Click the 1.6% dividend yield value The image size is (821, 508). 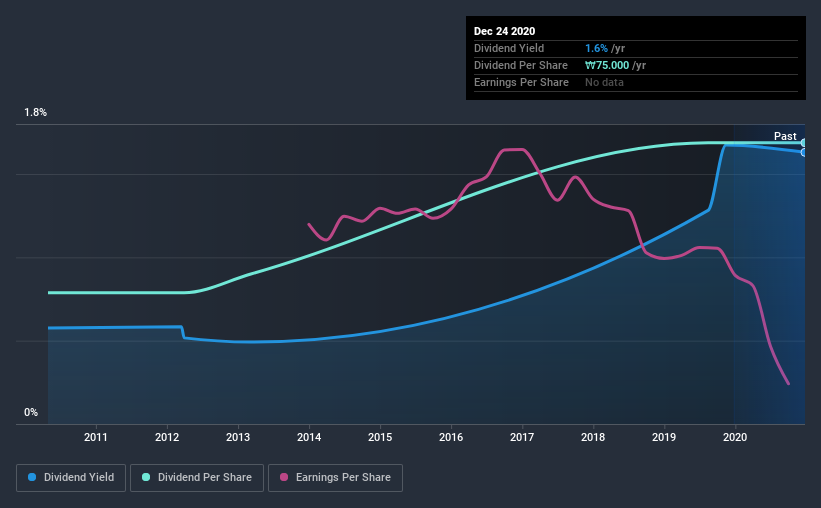point(596,48)
